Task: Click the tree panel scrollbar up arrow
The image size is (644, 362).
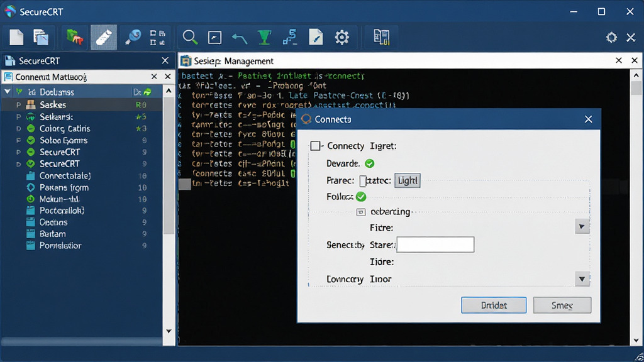Action: click(169, 90)
